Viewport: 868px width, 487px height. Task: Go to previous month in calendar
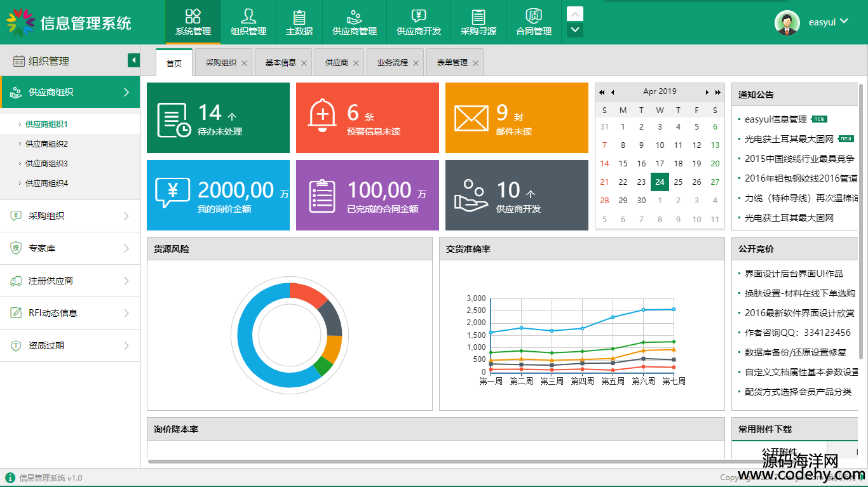point(613,92)
